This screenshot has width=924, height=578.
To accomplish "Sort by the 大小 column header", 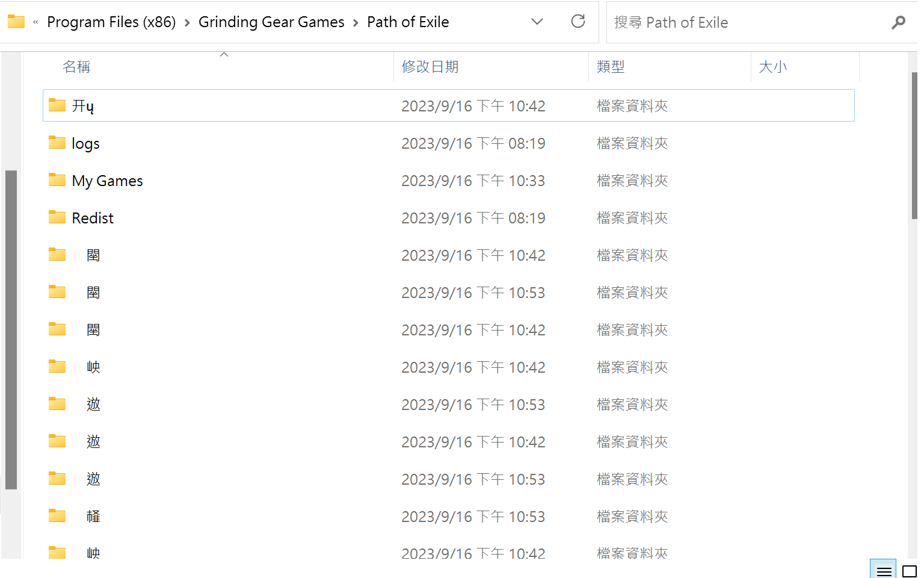I will [x=772, y=67].
